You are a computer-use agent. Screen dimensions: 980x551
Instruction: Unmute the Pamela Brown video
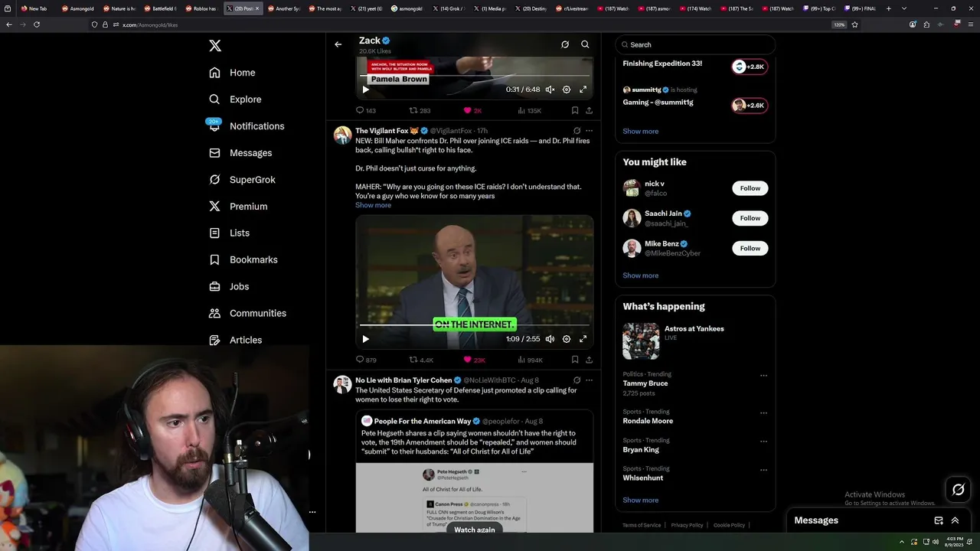pyautogui.click(x=550, y=90)
